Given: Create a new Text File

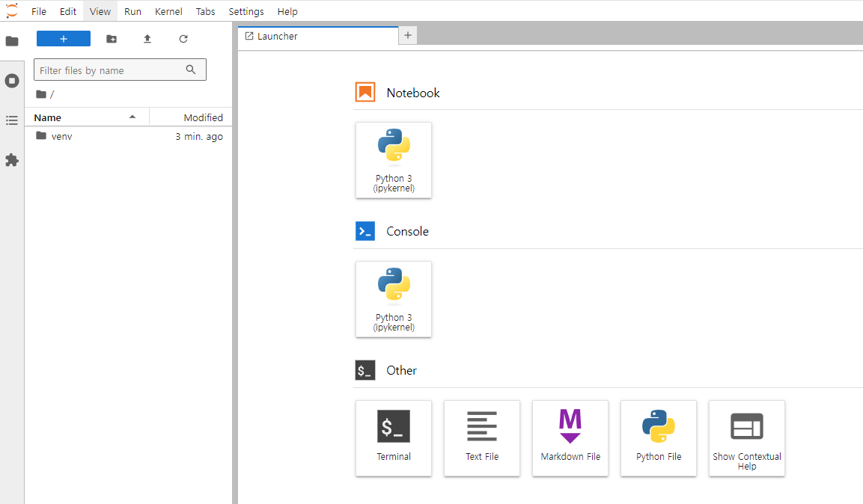Looking at the screenshot, I should (482, 438).
